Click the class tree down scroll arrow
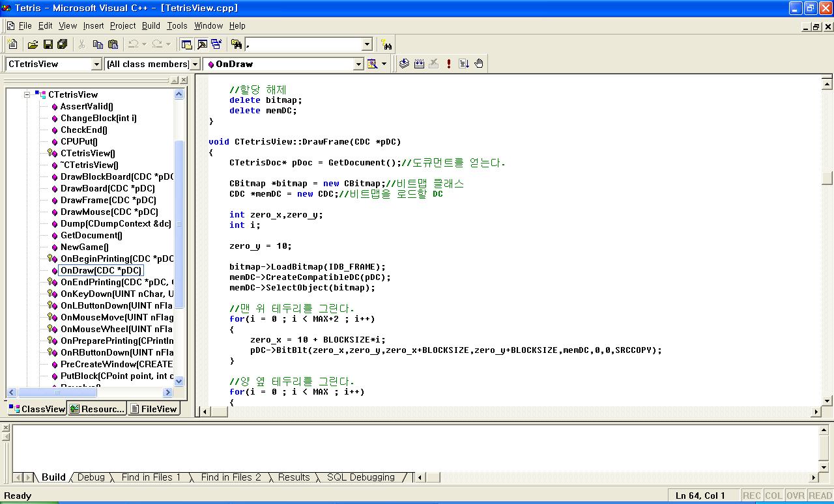Image resolution: width=834 pixels, height=504 pixels. (x=179, y=382)
